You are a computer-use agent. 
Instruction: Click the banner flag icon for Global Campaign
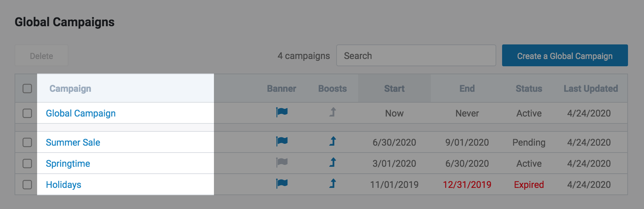pos(282,112)
